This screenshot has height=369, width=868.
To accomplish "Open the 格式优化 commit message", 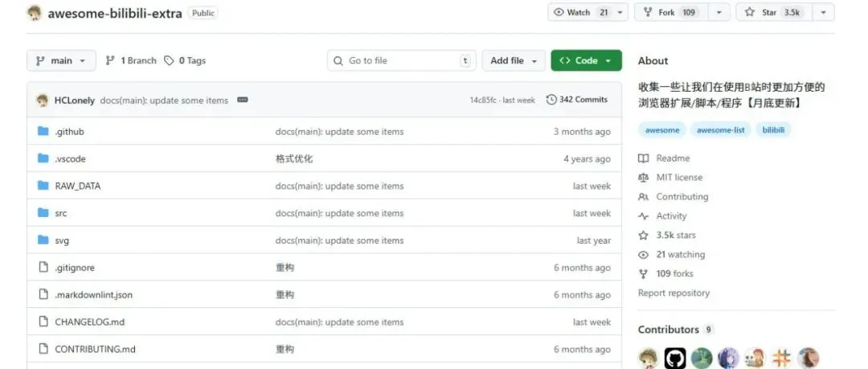I will point(294,159).
